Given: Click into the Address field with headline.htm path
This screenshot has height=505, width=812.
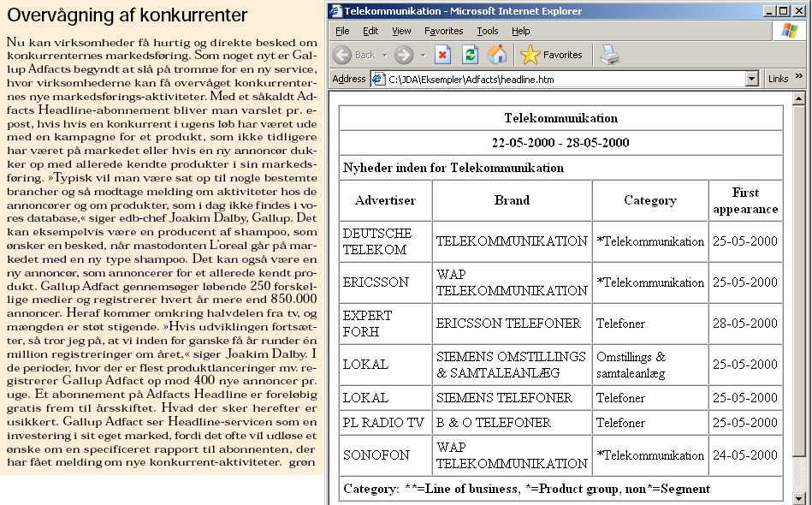Looking at the screenshot, I should [x=566, y=80].
